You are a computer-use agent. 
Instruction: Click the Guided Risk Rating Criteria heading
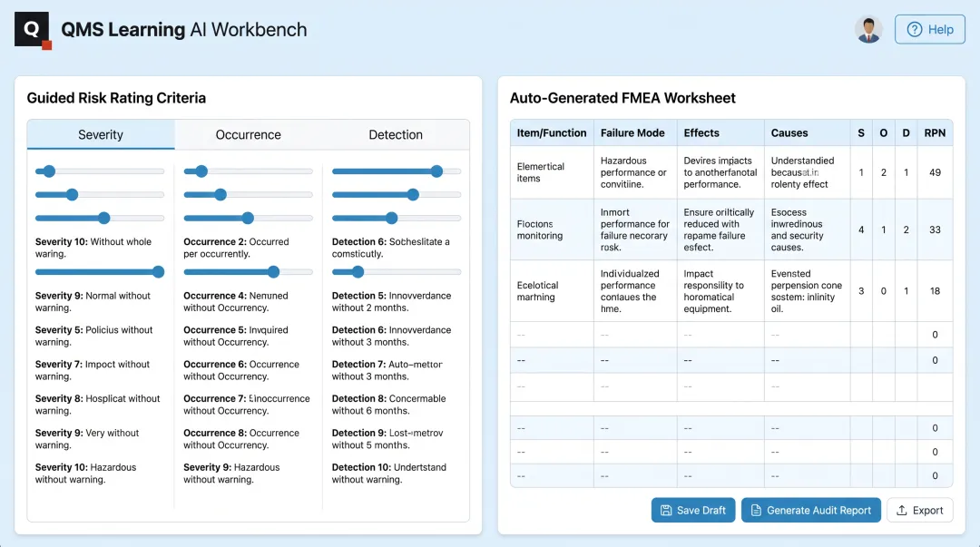click(116, 98)
